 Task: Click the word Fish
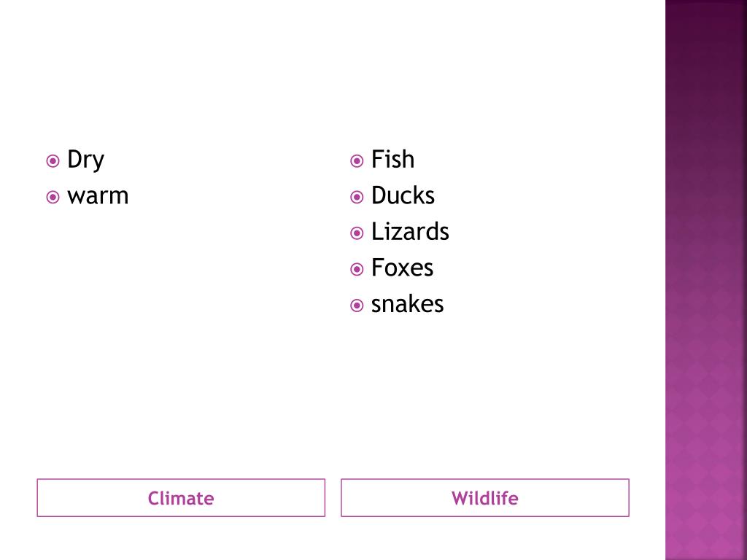[392, 159]
